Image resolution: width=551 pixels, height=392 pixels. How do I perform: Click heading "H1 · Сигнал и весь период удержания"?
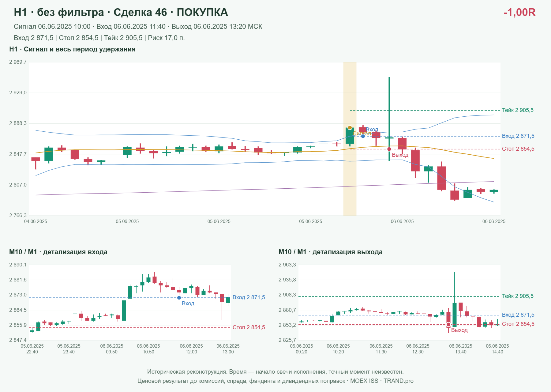click(72, 49)
